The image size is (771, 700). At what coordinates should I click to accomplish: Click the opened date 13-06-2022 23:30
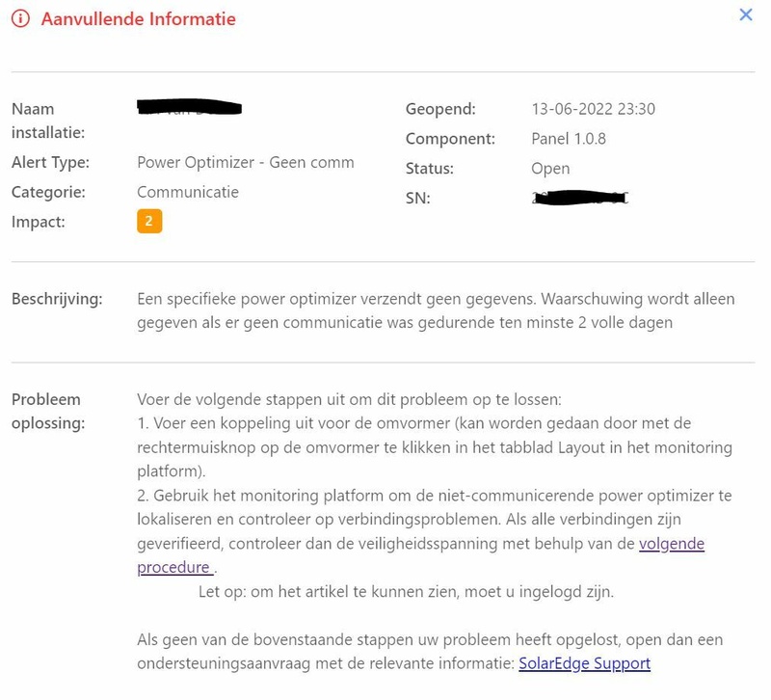[x=593, y=109]
